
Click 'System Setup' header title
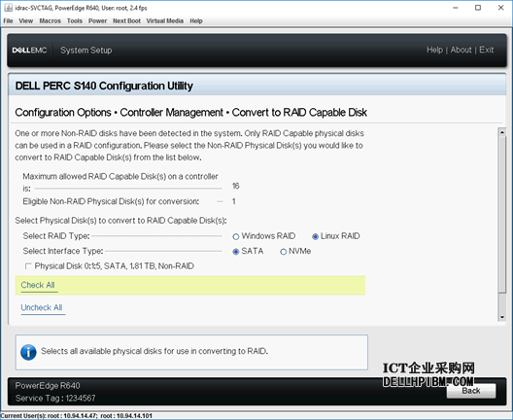click(x=86, y=51)
